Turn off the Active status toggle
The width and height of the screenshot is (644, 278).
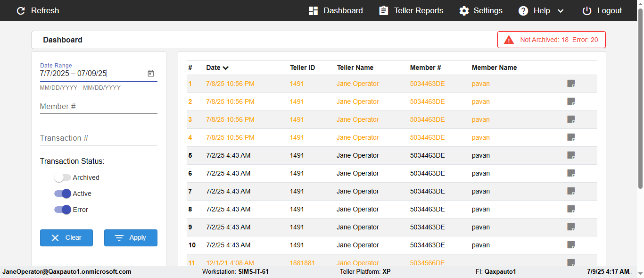63,194
